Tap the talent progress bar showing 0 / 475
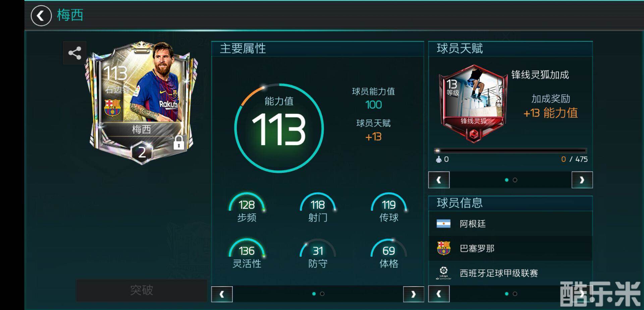Viewport: 644px width, 310px height. [x=511, y=151]
